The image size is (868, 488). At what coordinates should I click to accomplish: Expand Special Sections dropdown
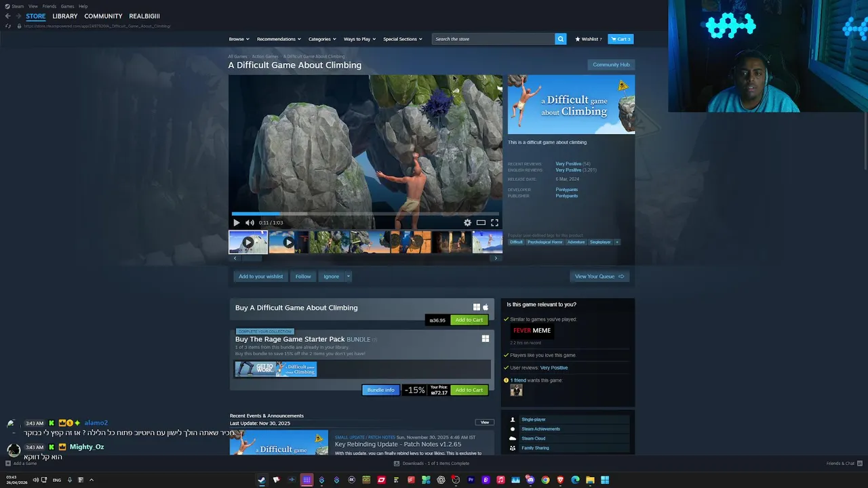coord(402,39)
